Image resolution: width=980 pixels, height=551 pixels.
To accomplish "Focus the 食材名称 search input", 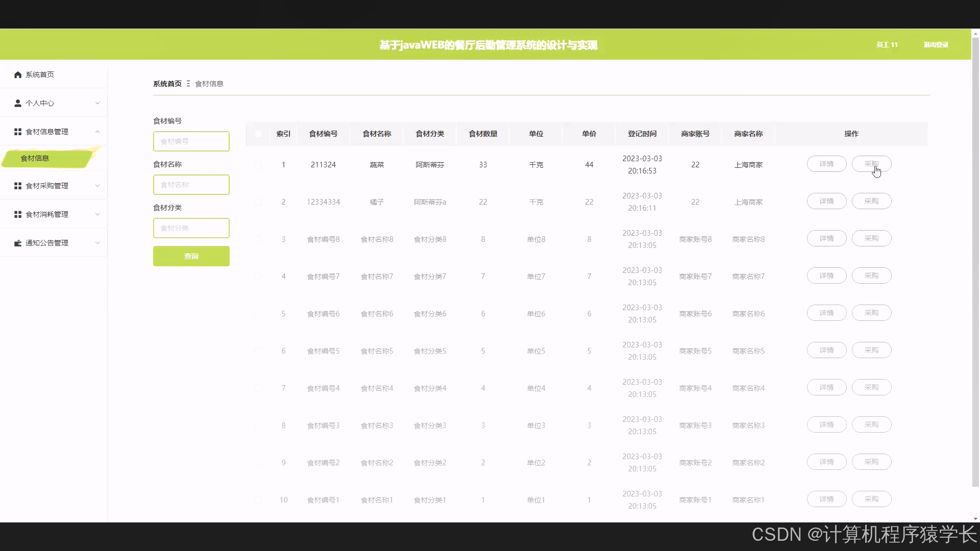I will tap(191, 185).
